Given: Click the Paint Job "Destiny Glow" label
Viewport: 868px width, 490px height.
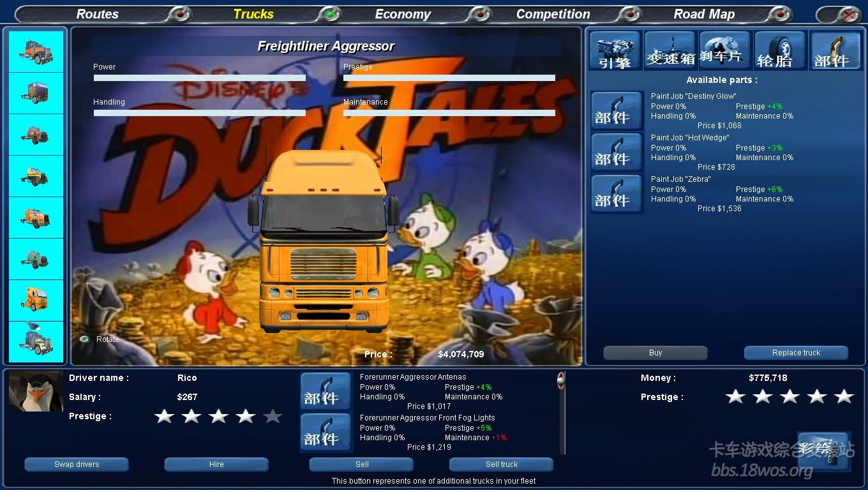Looking at the screenshot, I should click(x=694, y=96).
